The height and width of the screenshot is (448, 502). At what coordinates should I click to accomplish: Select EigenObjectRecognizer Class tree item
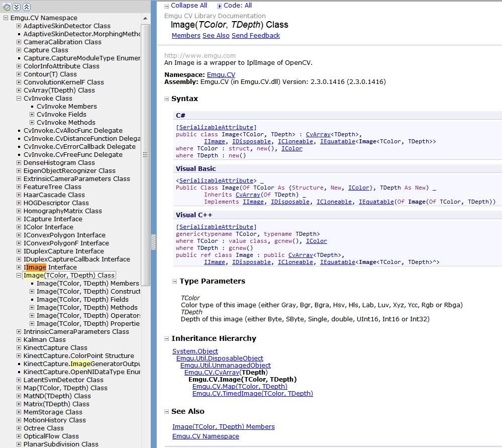(x=69, y=171)
